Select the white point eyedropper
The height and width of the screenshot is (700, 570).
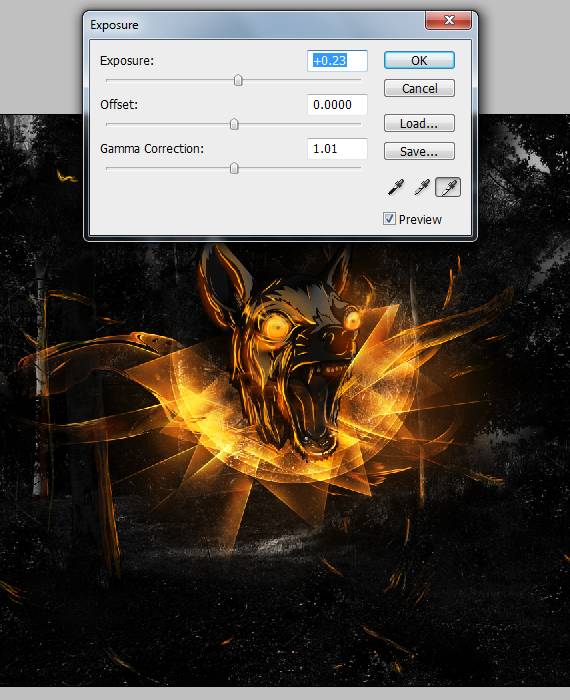448,188
